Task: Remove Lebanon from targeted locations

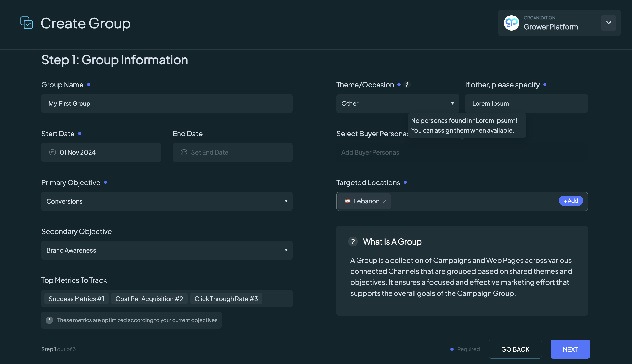Action: click(385, 201)
